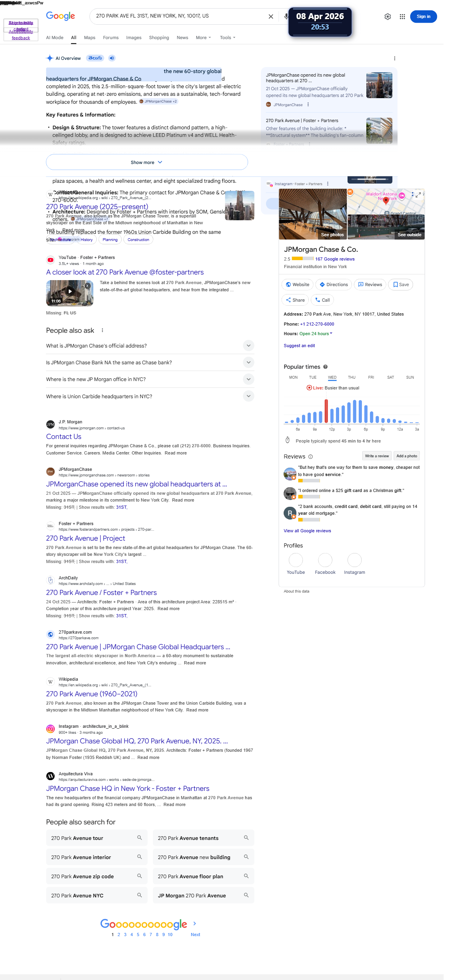Screen dimensions: 449x980
Task: Expand the map in the knowledge panel
Action: (x=418, y=195)
